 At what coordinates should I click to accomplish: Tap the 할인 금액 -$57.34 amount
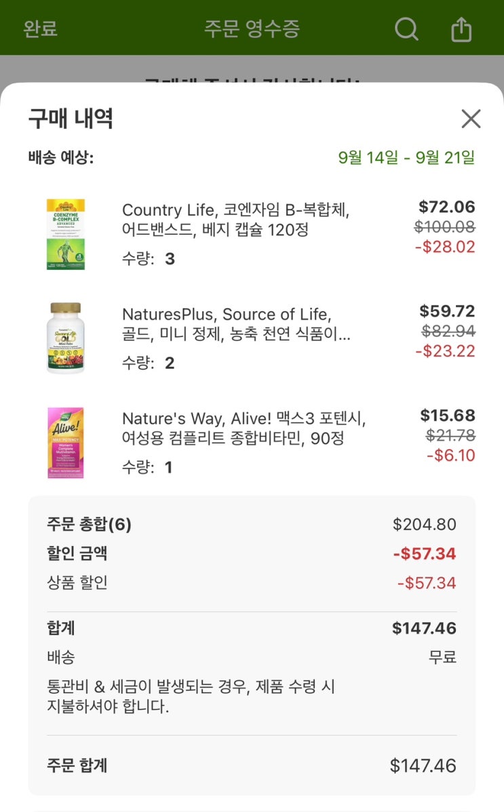point(424,554)
